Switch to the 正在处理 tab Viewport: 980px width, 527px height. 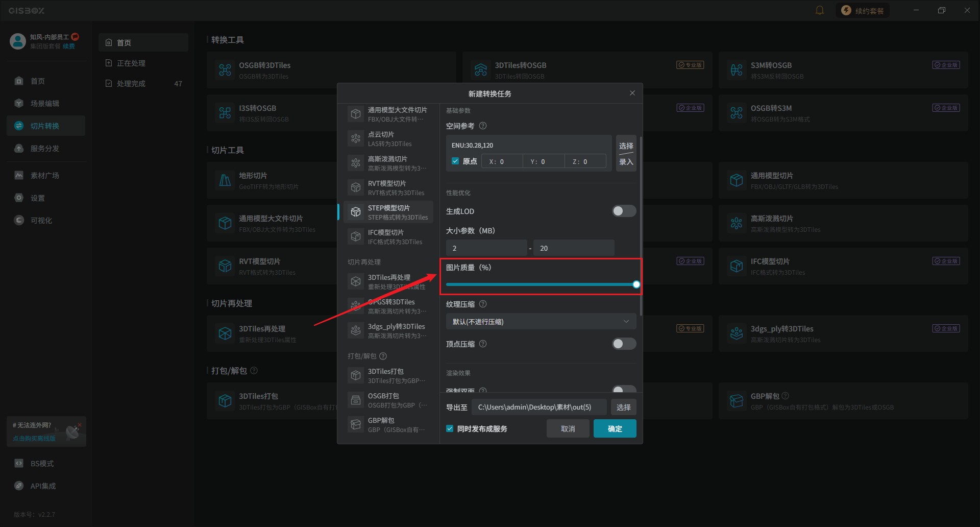click(x=143, y=63)
